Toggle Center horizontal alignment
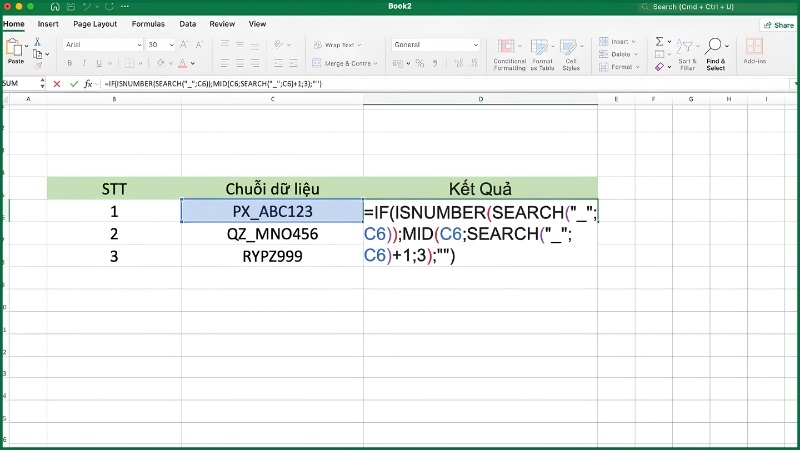The image size is (800, 450). [x=240, y=63]
